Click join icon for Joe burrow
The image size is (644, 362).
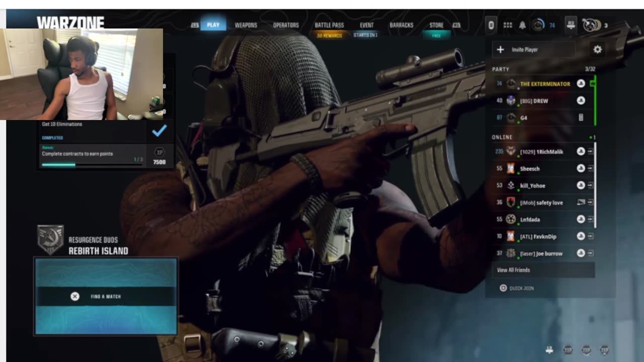click(x=590, y=253)
